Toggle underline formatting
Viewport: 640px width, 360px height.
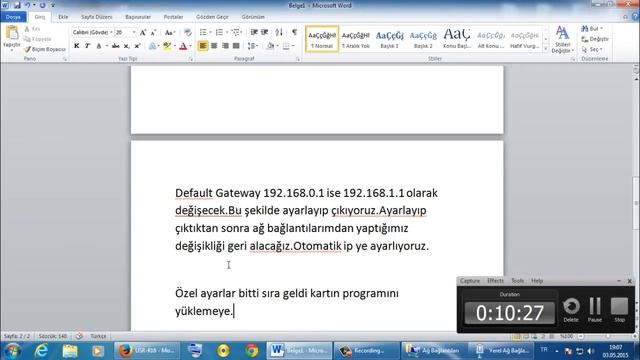pyautogui.click(x=98, y=46)
